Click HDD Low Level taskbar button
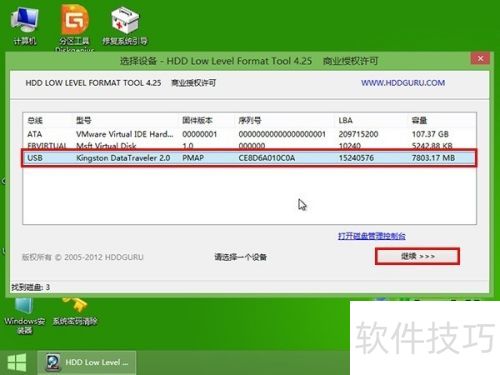This screenshot has width=500, height=375. tap(87, 362)
